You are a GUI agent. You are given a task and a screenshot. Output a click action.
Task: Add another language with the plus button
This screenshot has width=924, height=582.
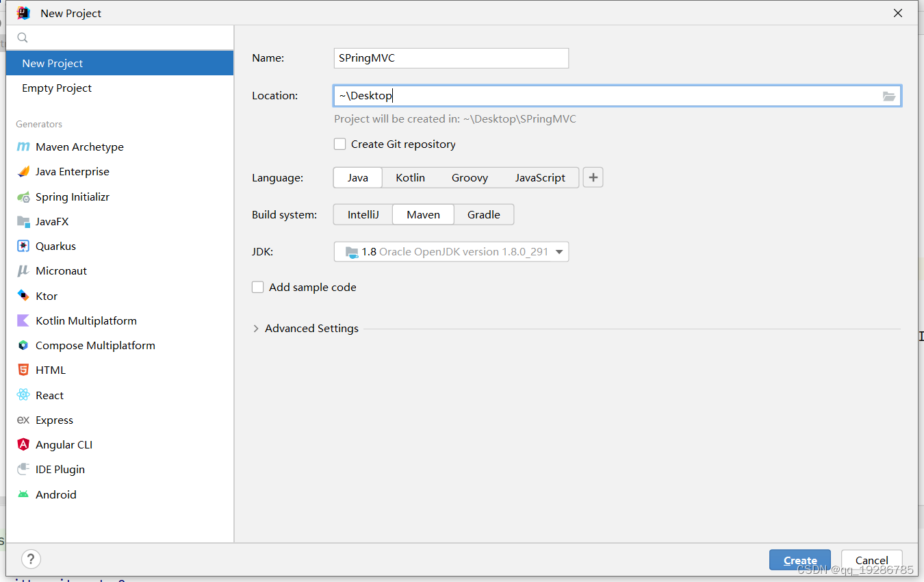pos(593,177)
